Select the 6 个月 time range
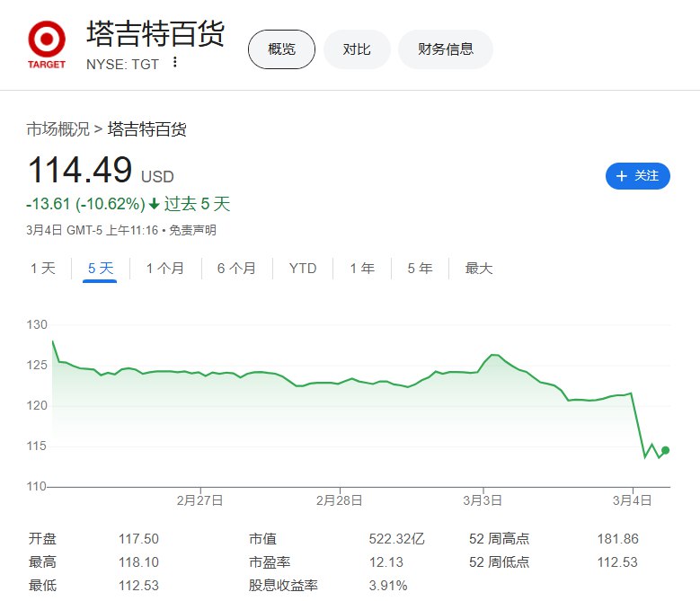The height and width of the screenshot is (601, 700). 236,268
